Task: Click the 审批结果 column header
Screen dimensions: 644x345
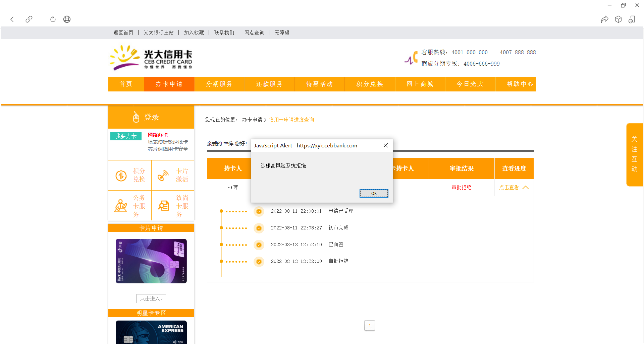Action: (x=462, y=168)
